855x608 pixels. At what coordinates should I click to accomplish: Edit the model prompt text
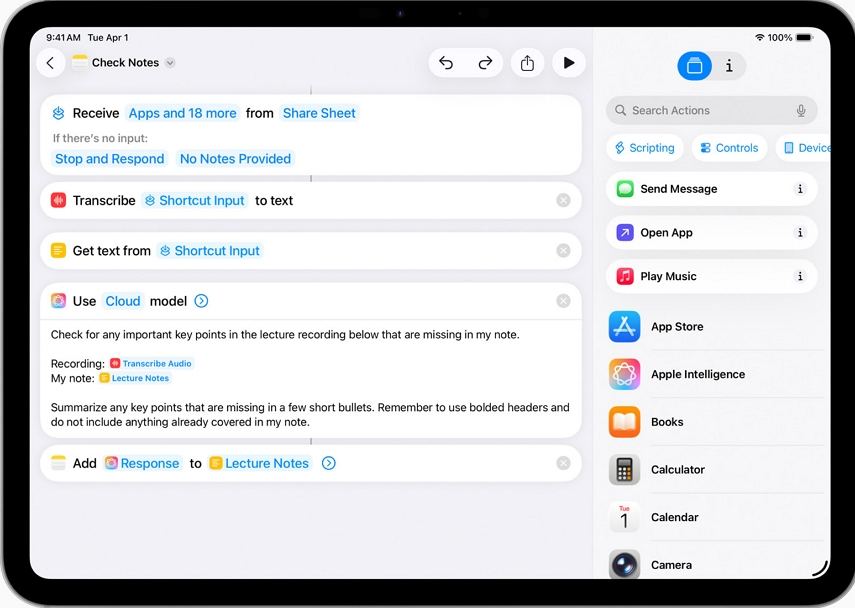[x=310, y=378]
